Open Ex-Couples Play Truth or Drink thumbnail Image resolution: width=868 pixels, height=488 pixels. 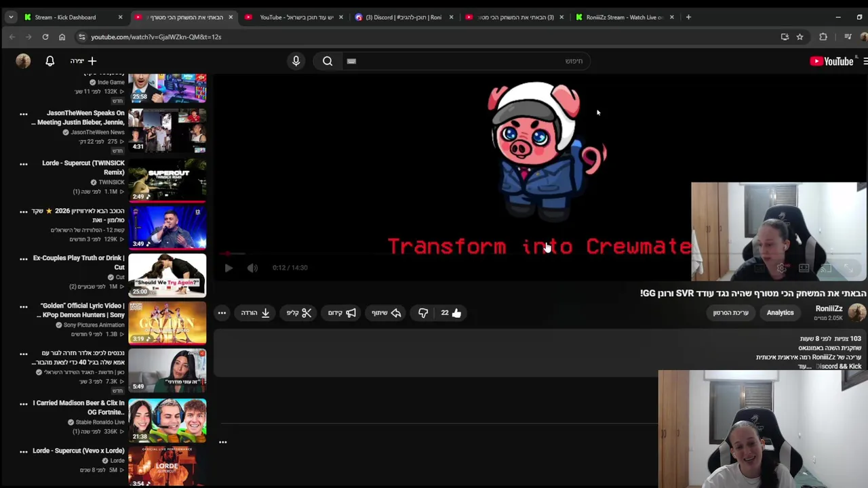[167, 276]
